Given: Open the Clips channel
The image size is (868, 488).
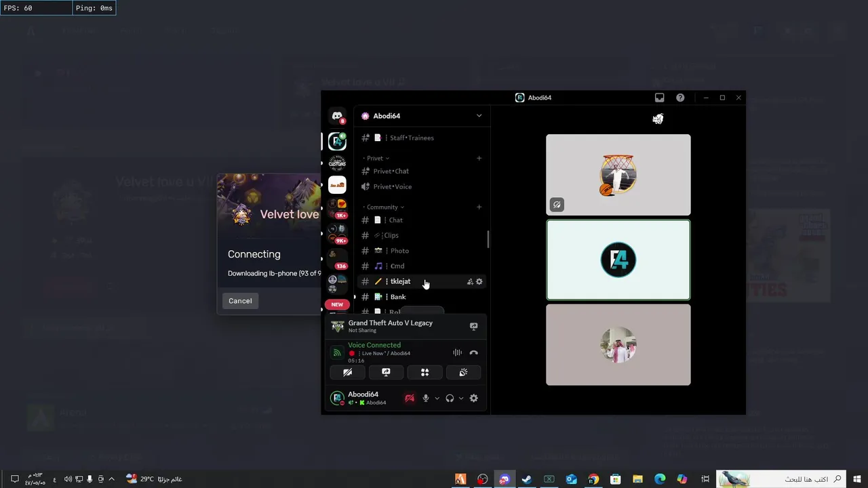Looking at the screenshot, I should 421,235.
